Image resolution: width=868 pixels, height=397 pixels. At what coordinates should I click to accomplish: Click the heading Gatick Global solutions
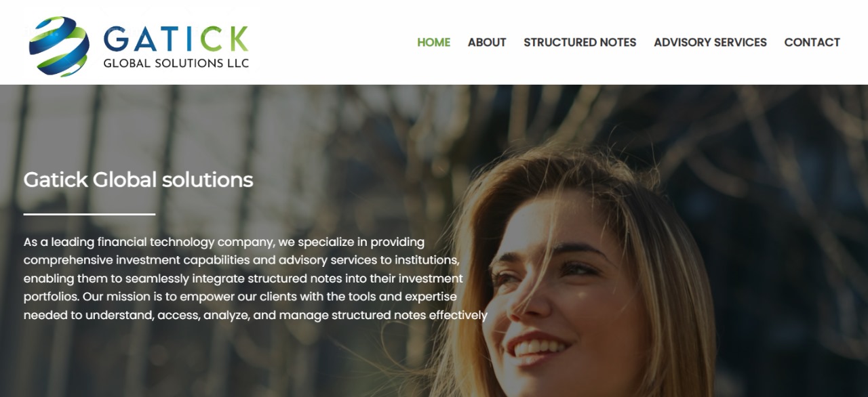click(x=138, y=180)
